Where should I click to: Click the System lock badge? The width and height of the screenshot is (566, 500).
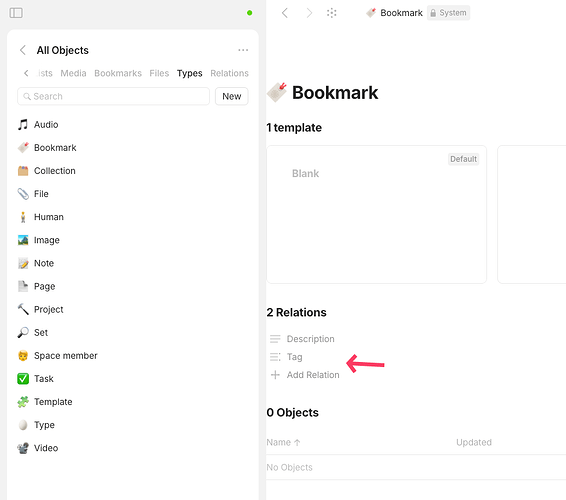click(448, 13)
